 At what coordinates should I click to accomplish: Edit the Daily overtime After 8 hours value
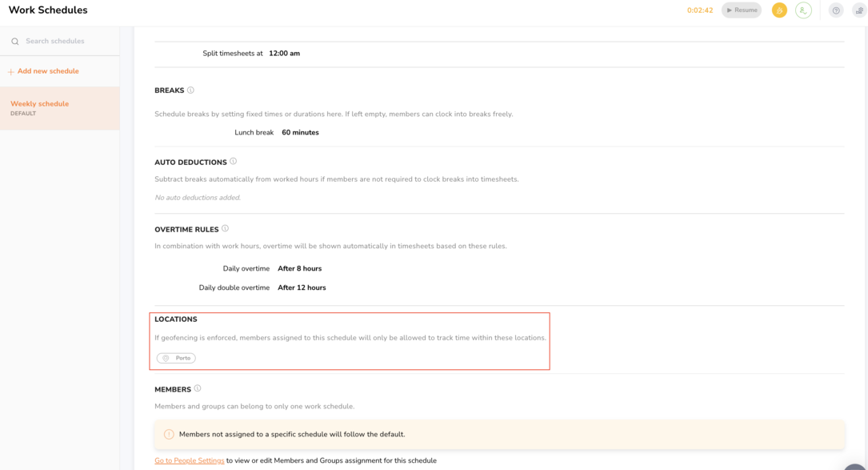point(299,268)
